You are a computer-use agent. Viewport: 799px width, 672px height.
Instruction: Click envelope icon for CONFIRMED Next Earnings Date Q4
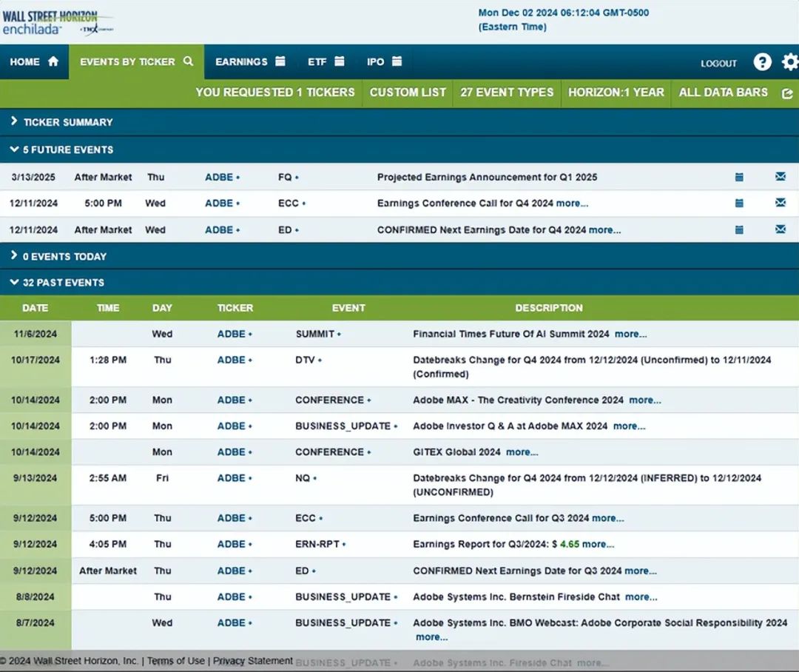(780, 229)
